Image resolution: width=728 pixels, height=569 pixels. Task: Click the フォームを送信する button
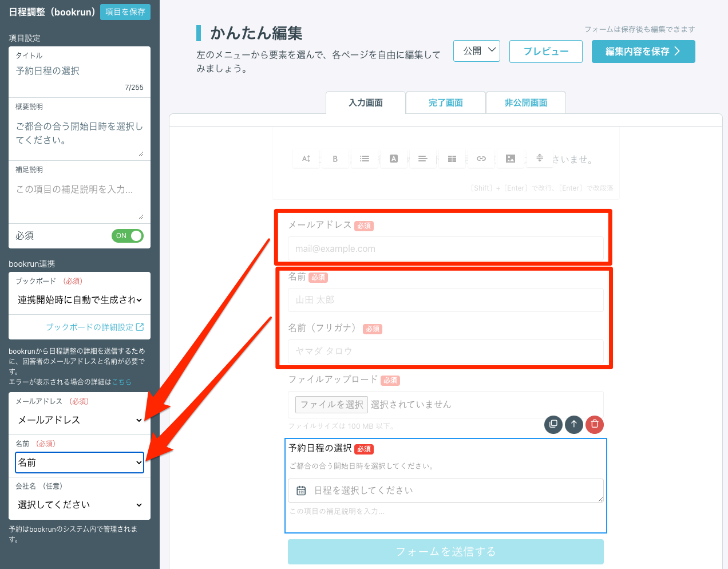(x=446, y=552)
